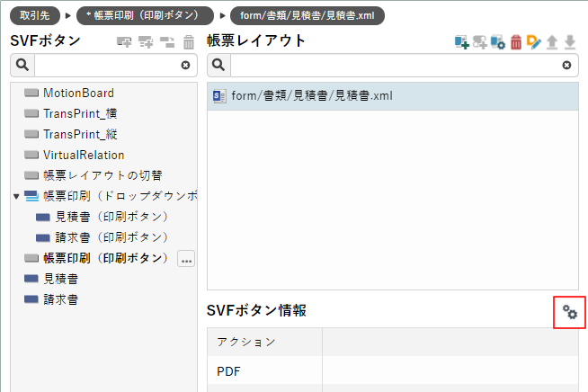
Task: Open the ... menu beside 帳票印刷（印刷ボタン）
Action: pyautogui.click(x=186, y=259)
